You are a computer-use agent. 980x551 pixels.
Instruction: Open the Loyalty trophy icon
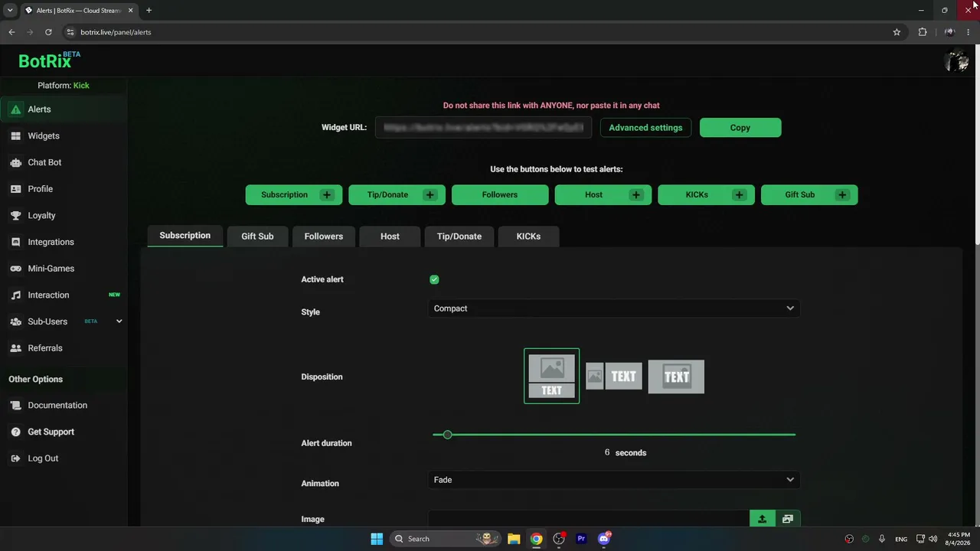pos(15,216)
